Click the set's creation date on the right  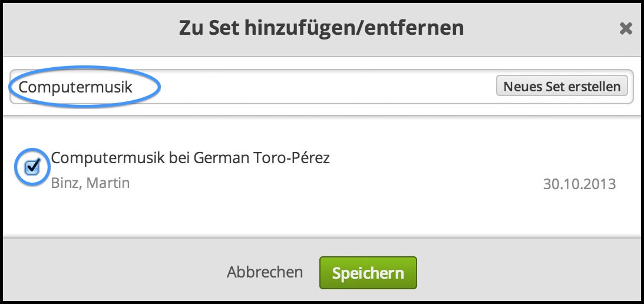(x=579, y=184)
